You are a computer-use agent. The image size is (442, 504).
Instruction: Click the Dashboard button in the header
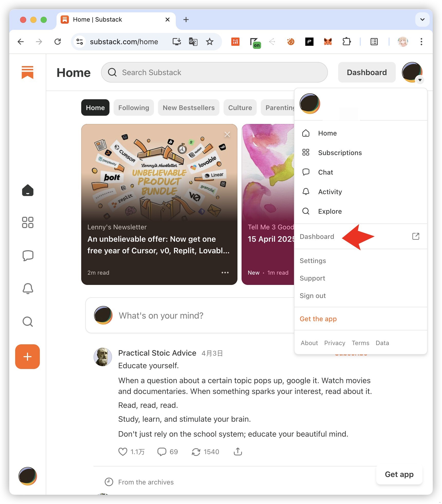(x=367, y=72)
